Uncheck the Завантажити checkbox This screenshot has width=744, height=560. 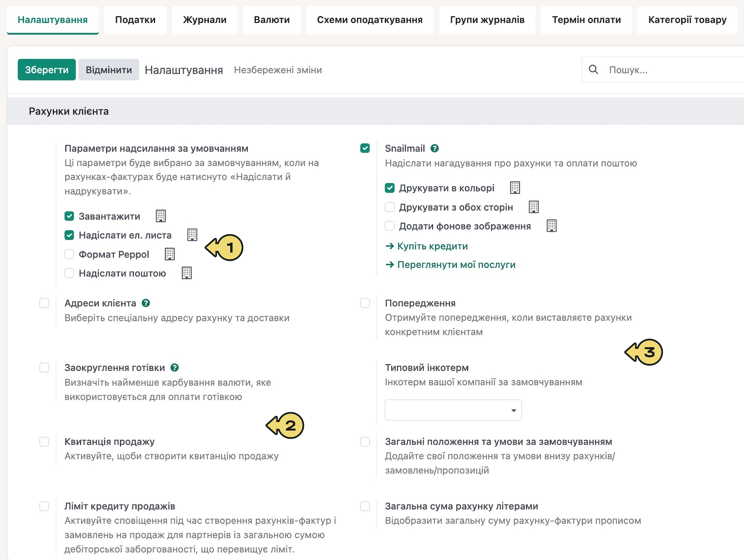tap(69, 216)
